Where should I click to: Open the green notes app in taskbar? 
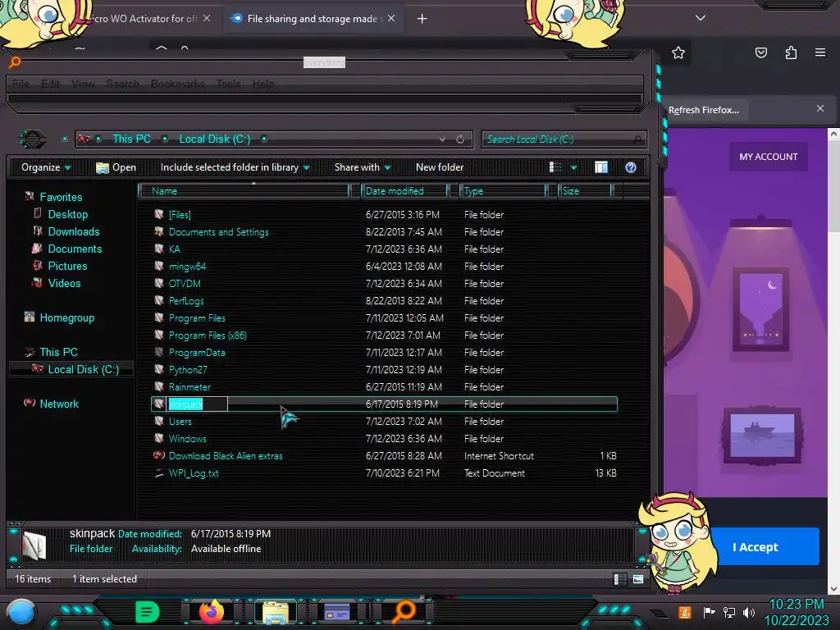[147, 612]
